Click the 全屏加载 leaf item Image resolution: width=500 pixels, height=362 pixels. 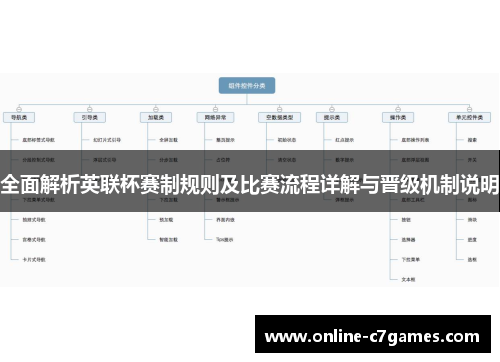(169, 140)
